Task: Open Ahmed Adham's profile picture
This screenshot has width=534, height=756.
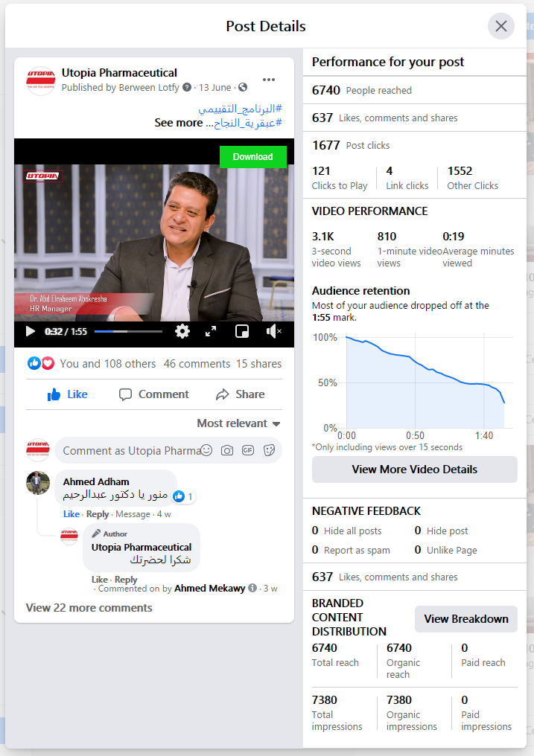Action: [x=38, y=483]
